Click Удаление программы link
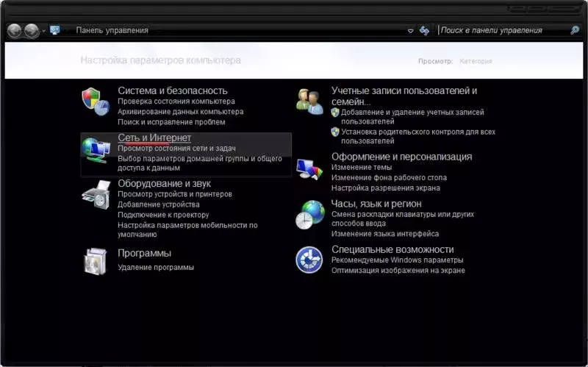The image size is (588, 367). (156, 268)
